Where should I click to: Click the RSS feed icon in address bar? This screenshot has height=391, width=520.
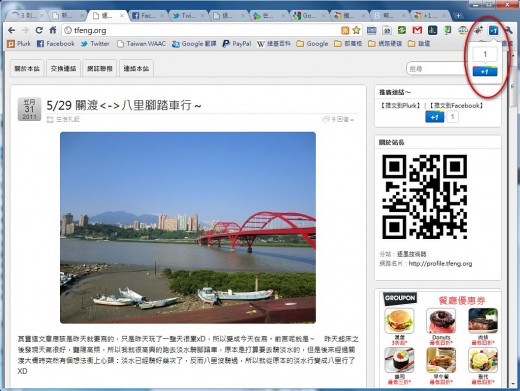pyautogui.click(x=345, y=31)
